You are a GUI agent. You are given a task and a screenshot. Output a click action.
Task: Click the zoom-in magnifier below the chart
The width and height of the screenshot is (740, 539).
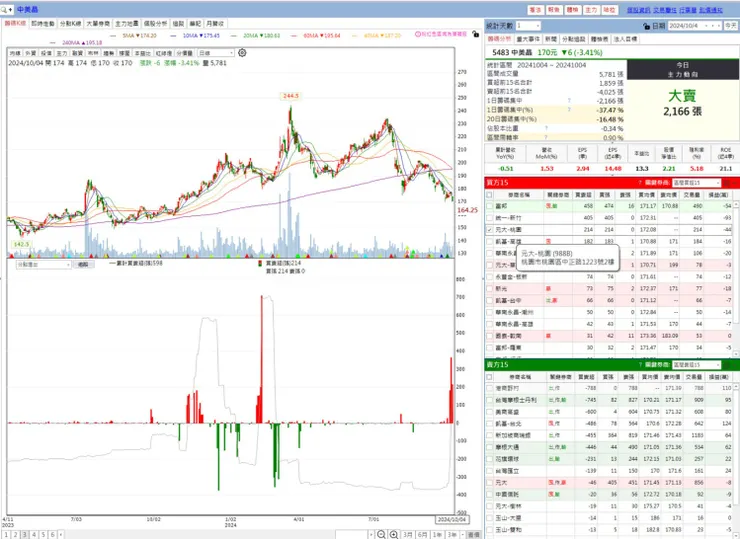click(x=394, y=534)
